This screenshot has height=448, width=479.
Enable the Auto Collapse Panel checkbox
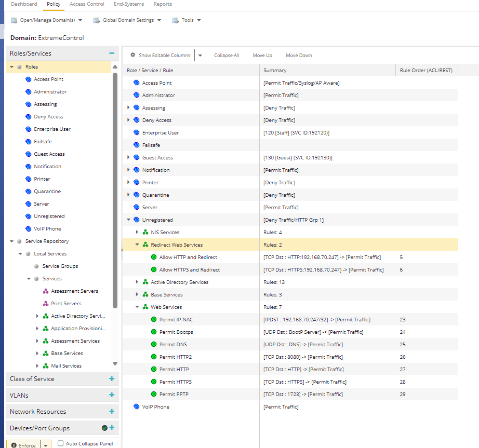[61, 443]
